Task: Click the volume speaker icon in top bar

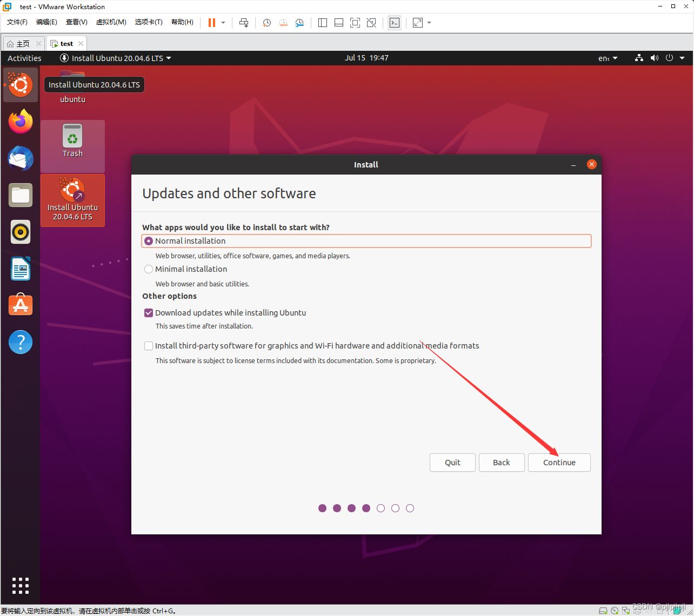Action: coord(655,58)
